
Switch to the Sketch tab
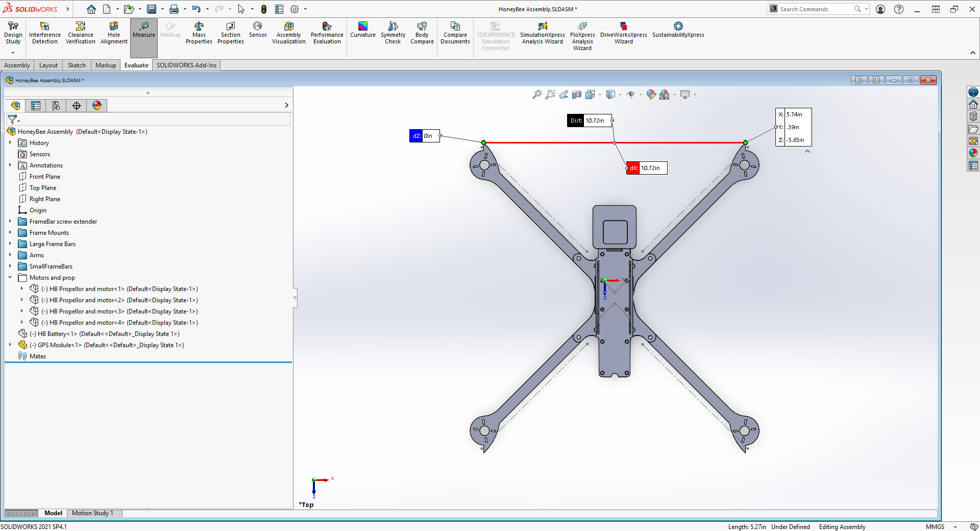[x=77, y=65]
